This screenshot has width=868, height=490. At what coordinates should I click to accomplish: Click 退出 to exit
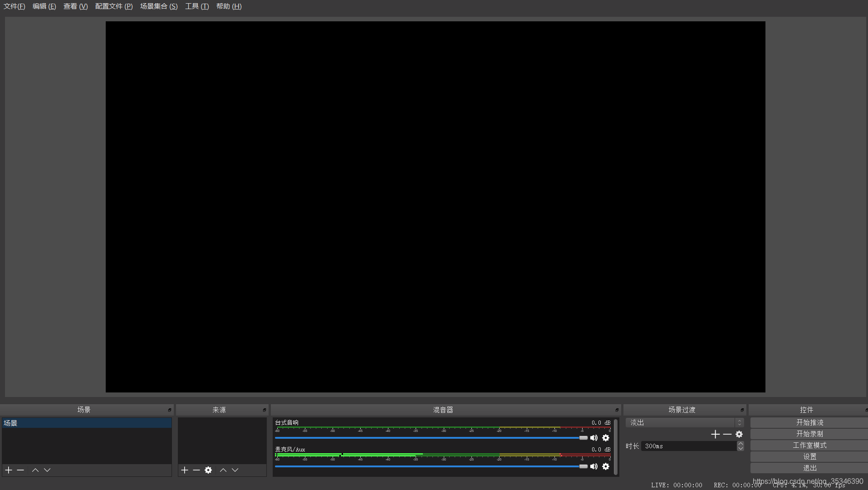809,468
